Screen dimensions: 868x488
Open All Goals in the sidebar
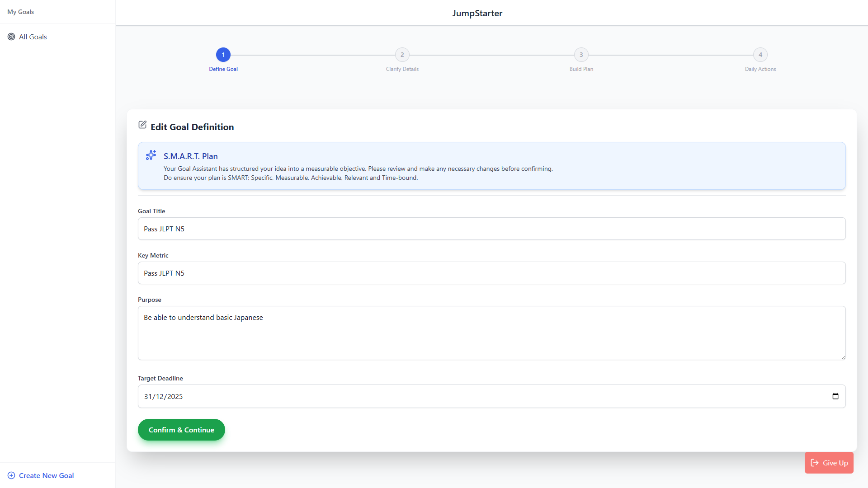point(33,37)
